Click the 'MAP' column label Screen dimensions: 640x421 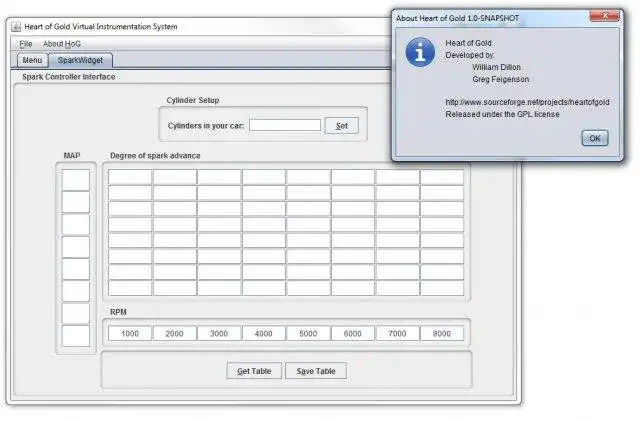coord(72,156)
